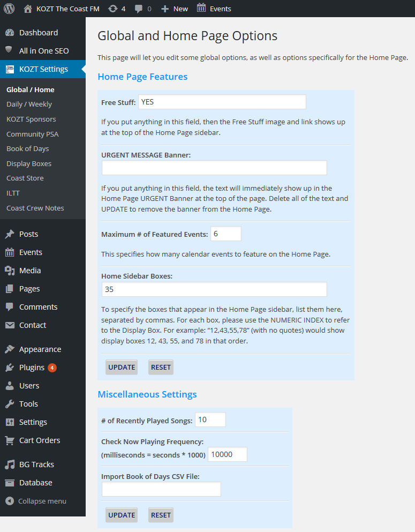Click the comments bubble icon in toolbar

[139, 9]
